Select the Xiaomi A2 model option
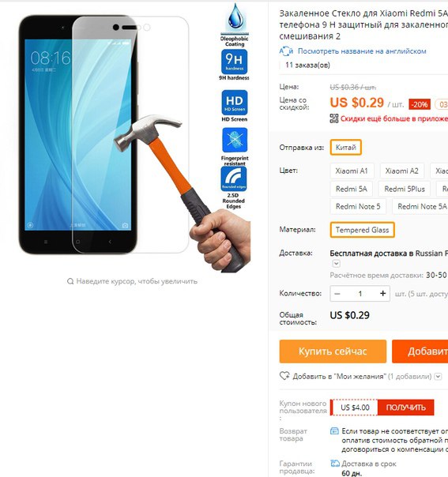Image resolution: width=448 pixels, height=477 pixels. (401, 171)
